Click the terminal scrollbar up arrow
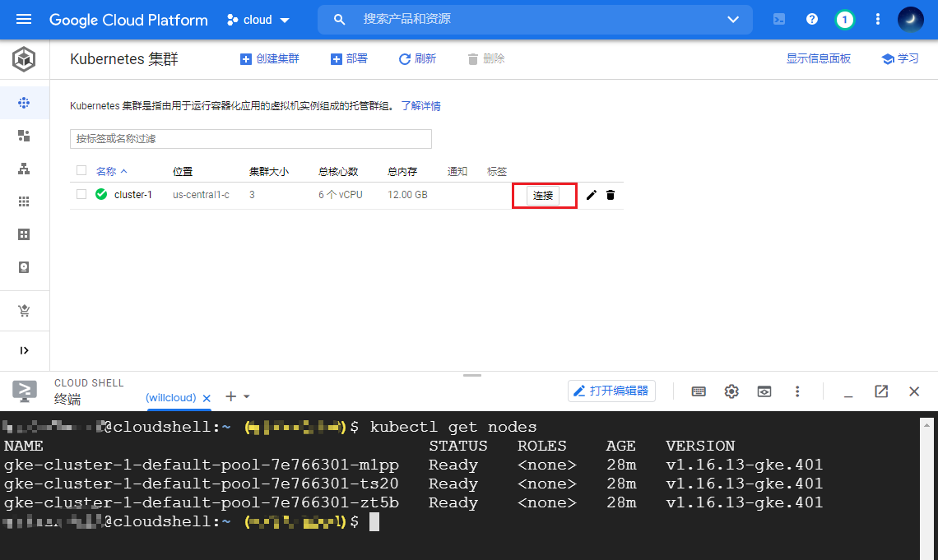The width and height of the screenshot is (938, 560). click(926, 425)
